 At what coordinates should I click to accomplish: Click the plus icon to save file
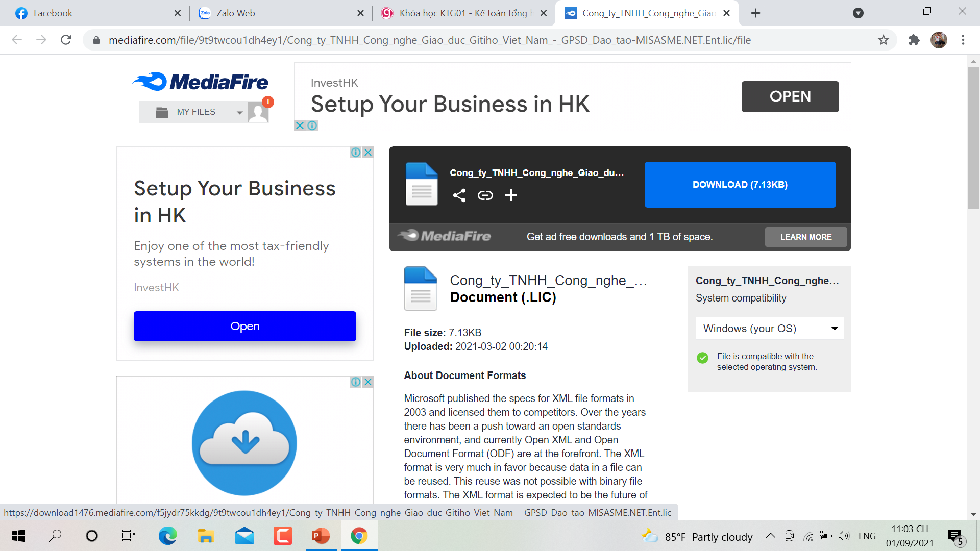click(511, 195)
